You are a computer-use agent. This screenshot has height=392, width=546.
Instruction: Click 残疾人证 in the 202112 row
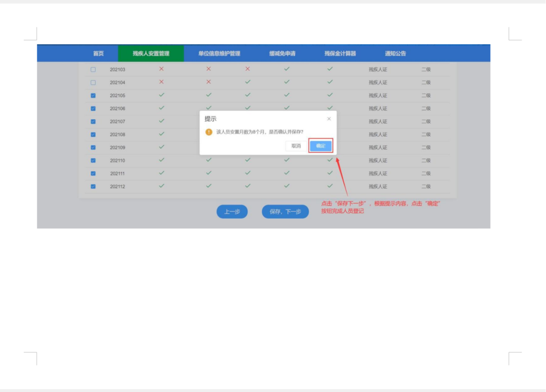click(378, 187)
